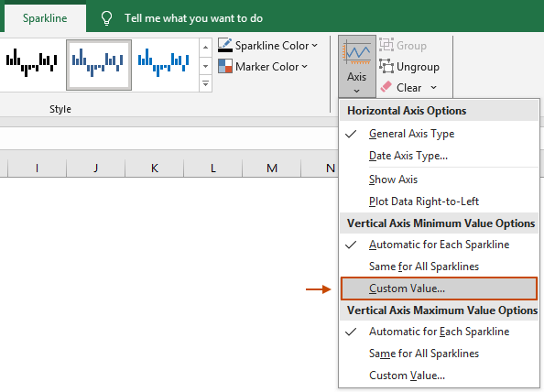The height and width of the screenshot is (392, 544).
Task: Expand the style gallery More arrow
Action: (205, 83)
